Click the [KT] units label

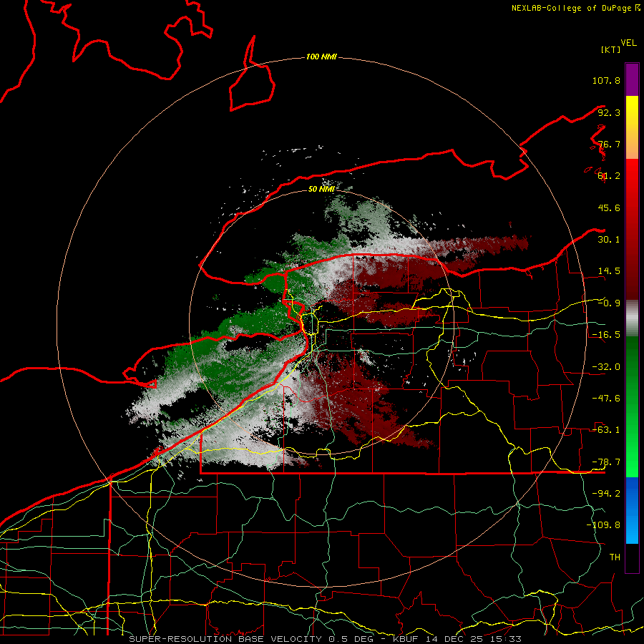611,49
